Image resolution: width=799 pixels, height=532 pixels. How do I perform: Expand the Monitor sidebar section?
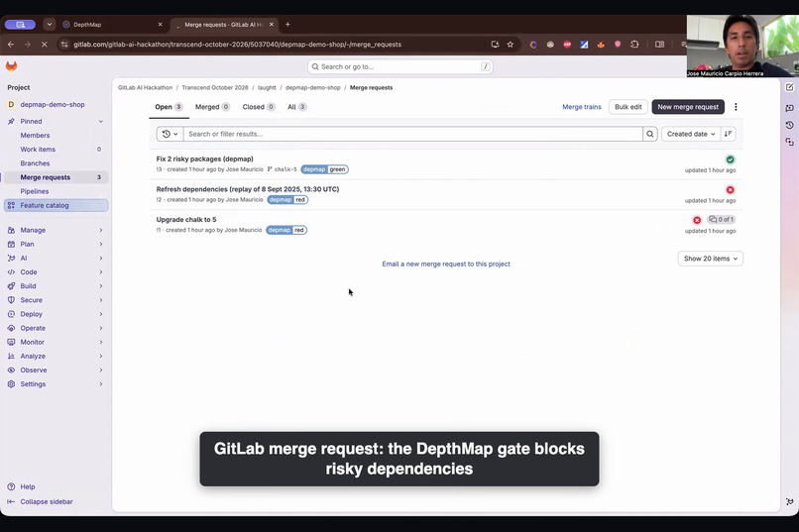tap(56, 342)
